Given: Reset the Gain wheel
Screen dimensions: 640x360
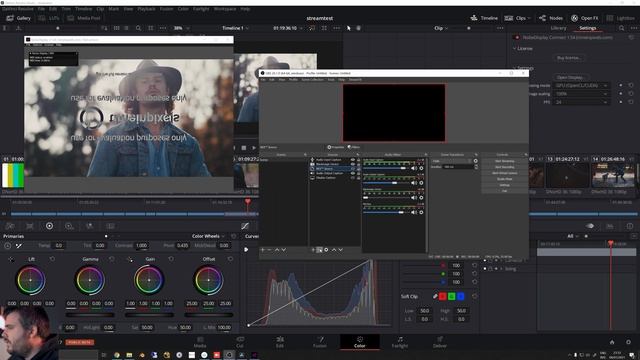Looking at the screenshot, I should click(x=171, y=259).
